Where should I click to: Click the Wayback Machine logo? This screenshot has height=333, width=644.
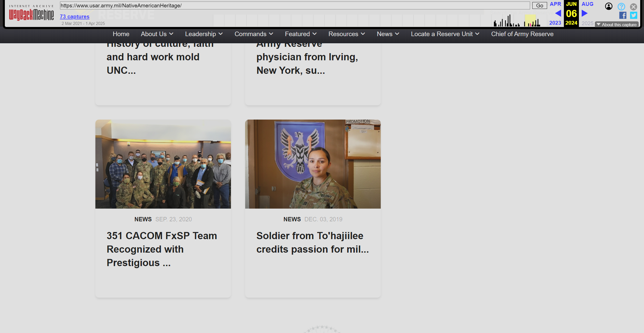click(x=31, y=14)
